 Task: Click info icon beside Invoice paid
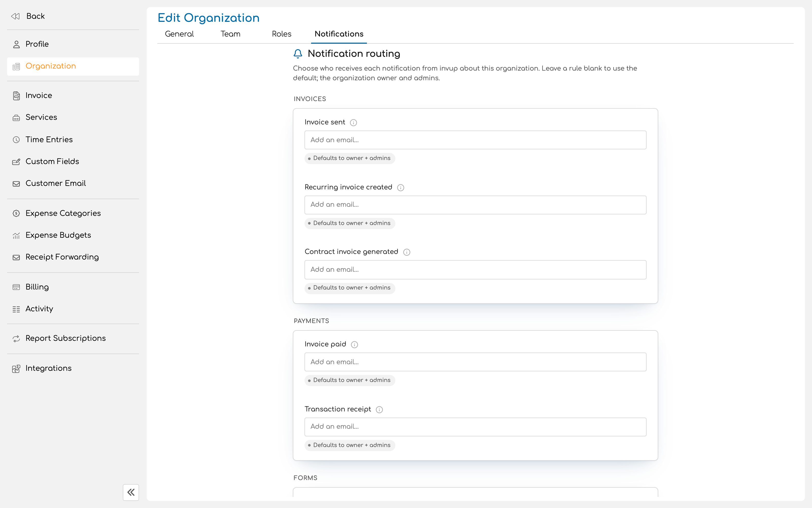click(x=354, y=344)
